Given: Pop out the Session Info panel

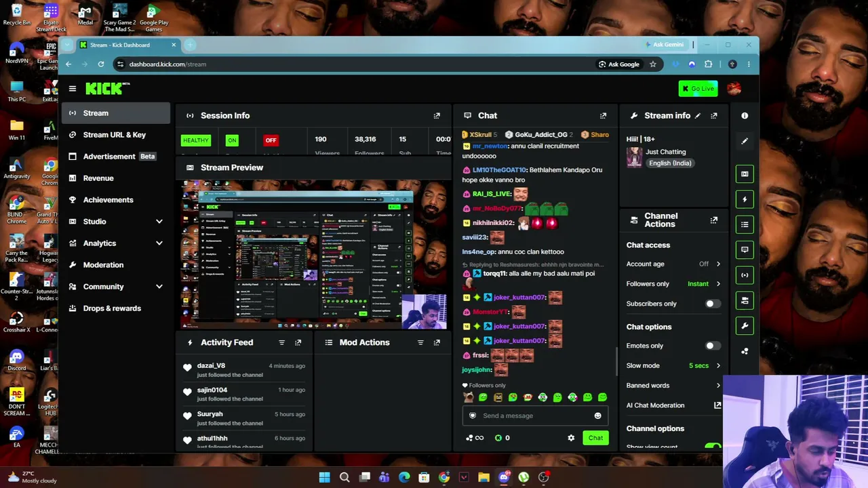Looking at the screenshot, I should [x=437, y=116].
